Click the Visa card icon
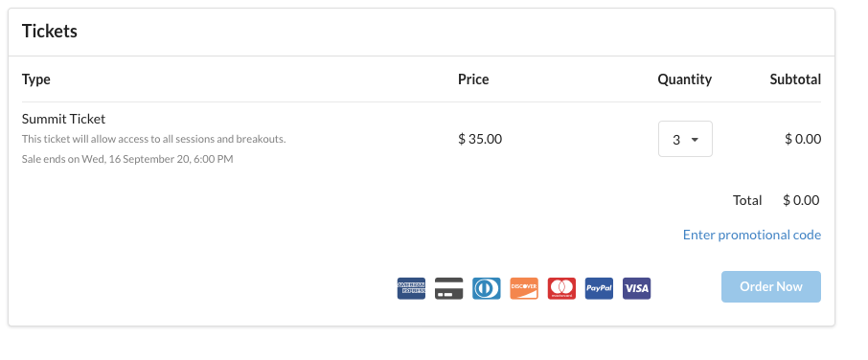Viewport: 868px width, 360px height. tap(636, 288)
